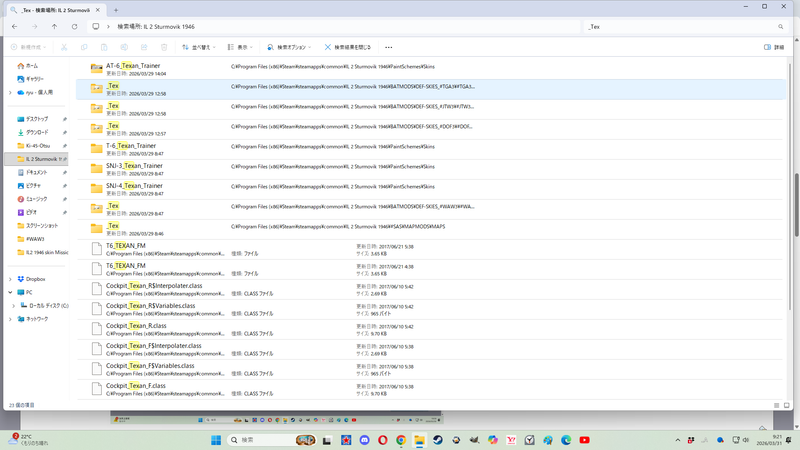The image size is (800, 450).
Task: Select the _Tex folder under SASKMAPMODS MAPS
Action: point(431,230)
